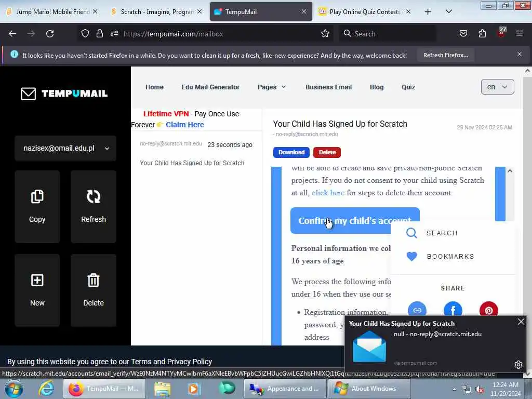Open the Quiz nav item
This screenshot has height=399, width=532.
point(408,87)
